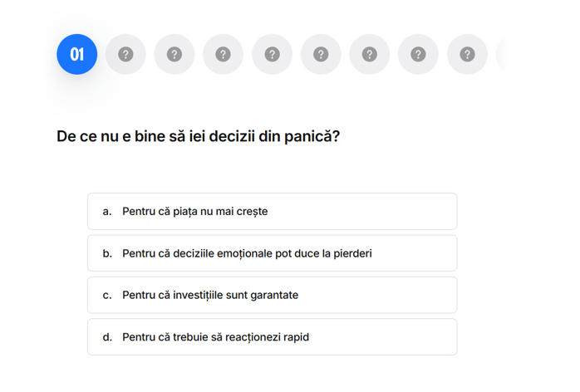Click the "a." letter label
580x392 pixels.
click(x=107, y=212)
